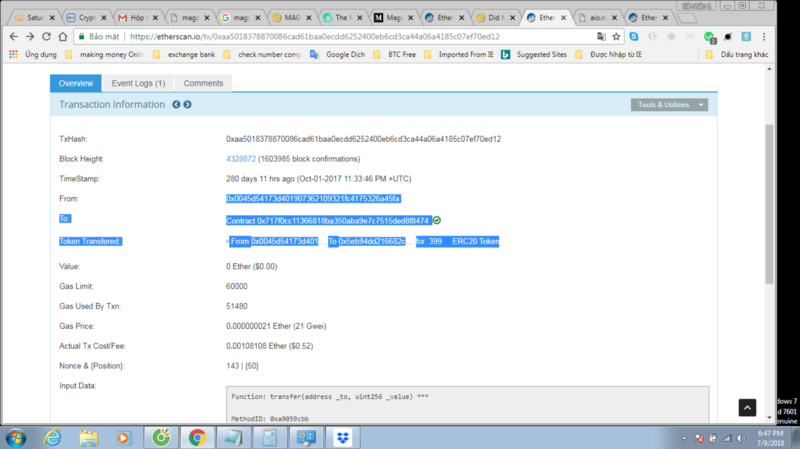Open the Dấu trang khác bookmarks folder
The height and width of the screenshot is (449, 800).
737,54
